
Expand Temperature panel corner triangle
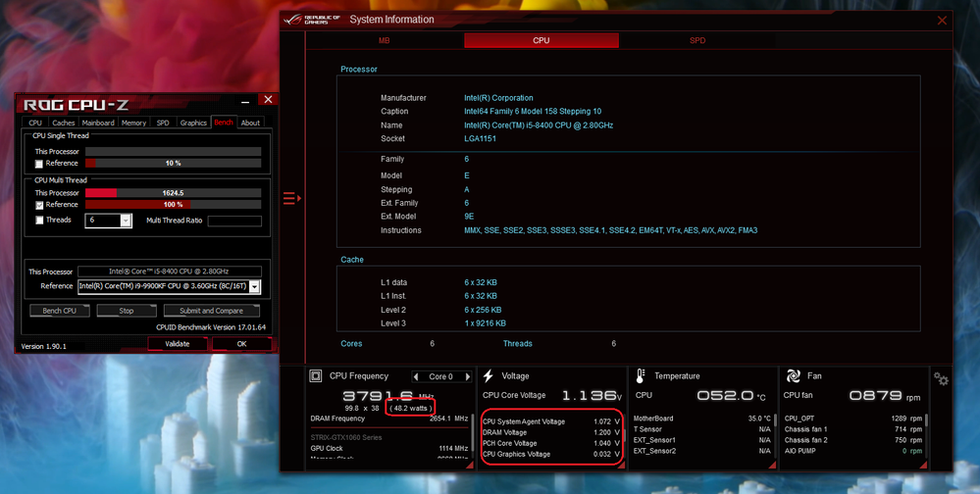pos(772,465)
